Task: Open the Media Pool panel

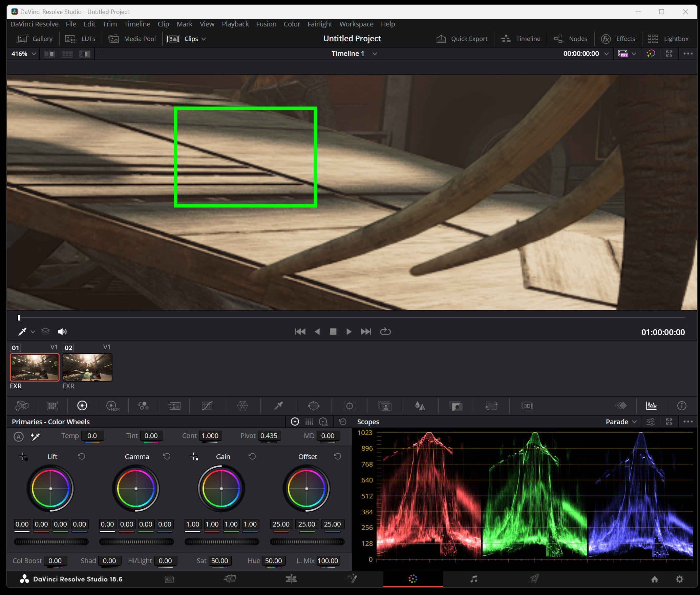Action: click(132, 39)
